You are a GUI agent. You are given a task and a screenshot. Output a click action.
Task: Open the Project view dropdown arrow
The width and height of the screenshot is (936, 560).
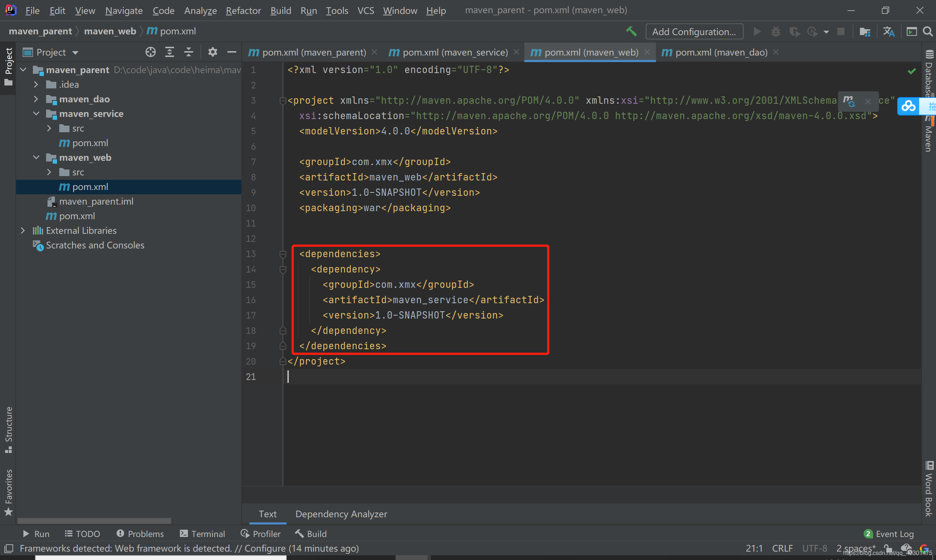75,53
